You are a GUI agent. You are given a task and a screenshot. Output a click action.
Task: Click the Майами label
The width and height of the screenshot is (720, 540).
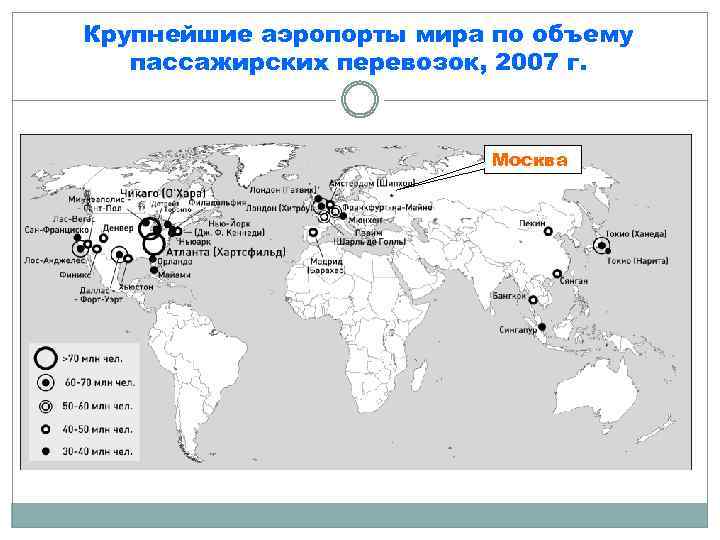point(174,275)
